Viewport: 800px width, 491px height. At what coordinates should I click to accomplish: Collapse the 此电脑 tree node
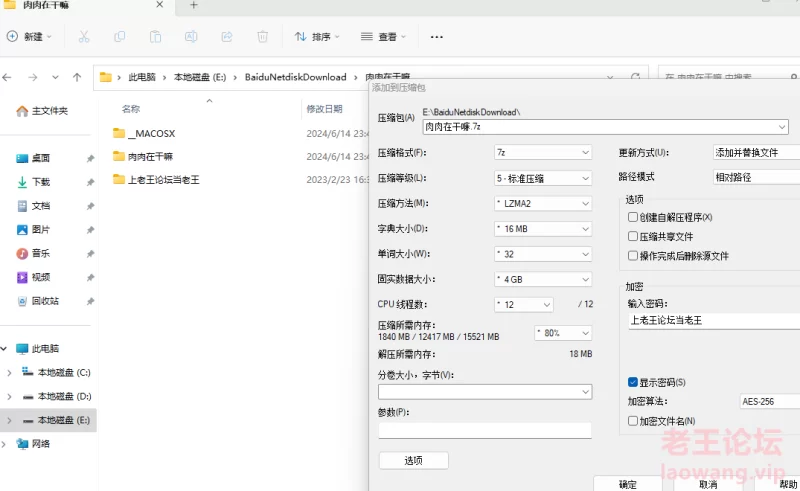4,349
